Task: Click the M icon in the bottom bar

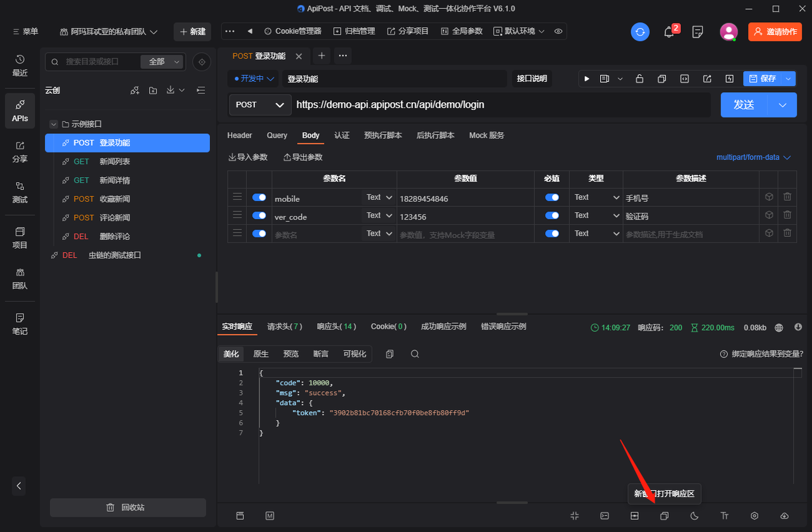Action: (x=270, y=516)
